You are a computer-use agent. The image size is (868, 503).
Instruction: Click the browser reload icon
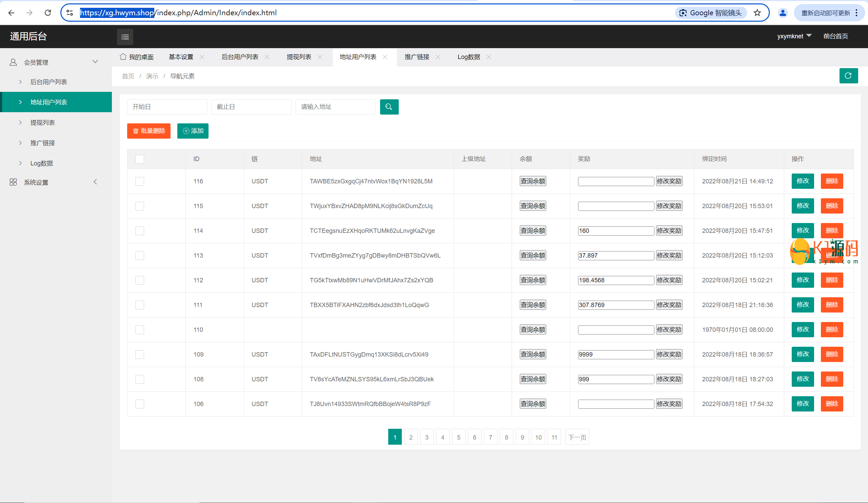(48, 13)
